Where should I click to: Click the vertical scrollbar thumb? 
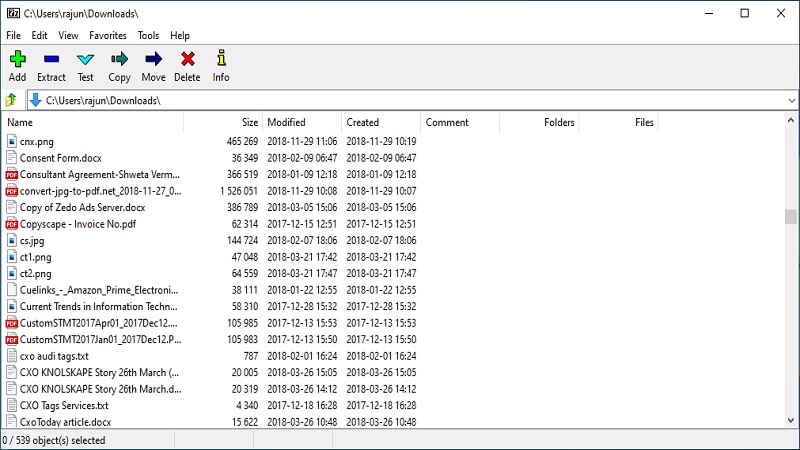click(x=790, y=216)
